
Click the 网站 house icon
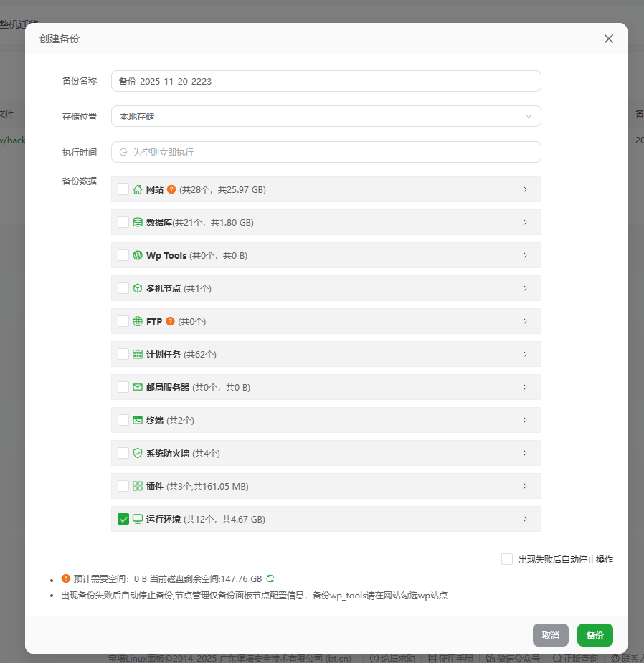138,189
